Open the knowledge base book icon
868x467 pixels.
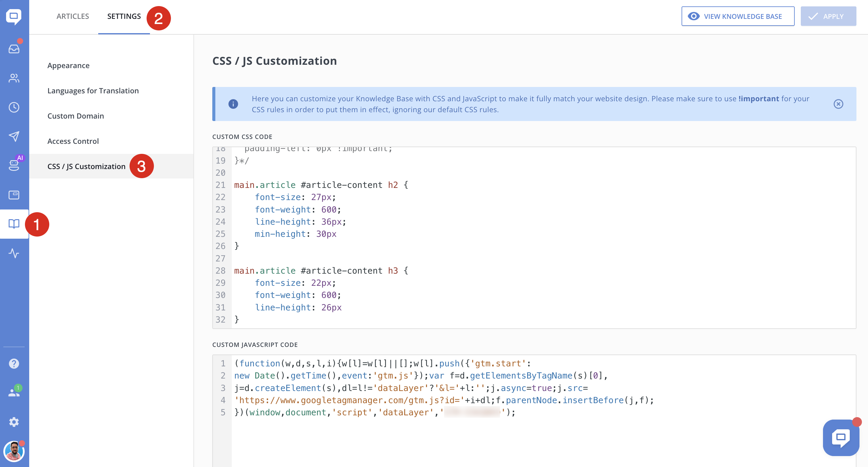[14, 224]
